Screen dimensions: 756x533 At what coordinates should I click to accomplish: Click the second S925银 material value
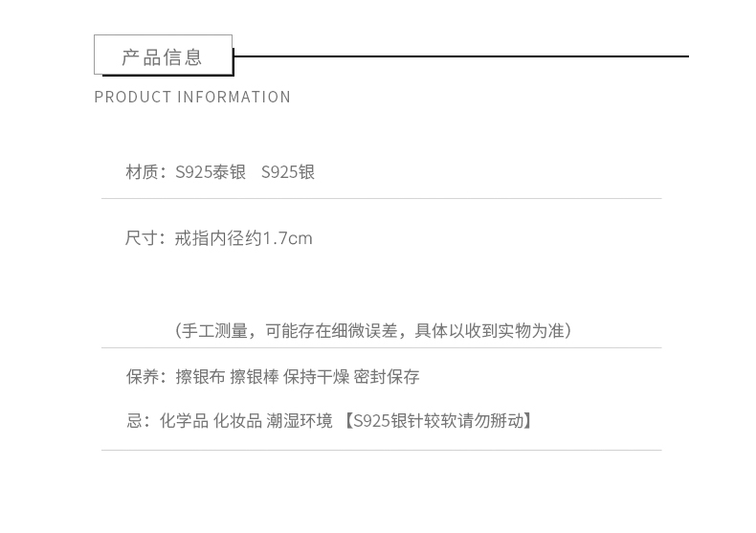(288, 172)
